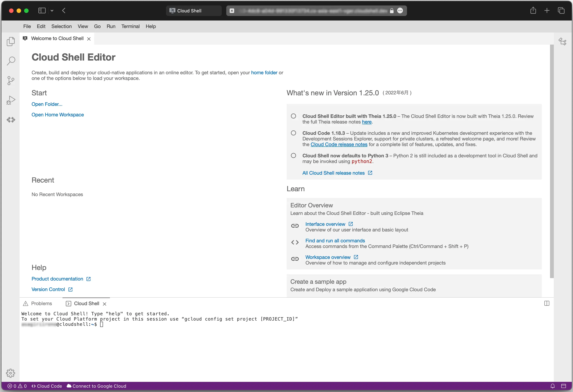Open the Terminal menu

point(130,26)
